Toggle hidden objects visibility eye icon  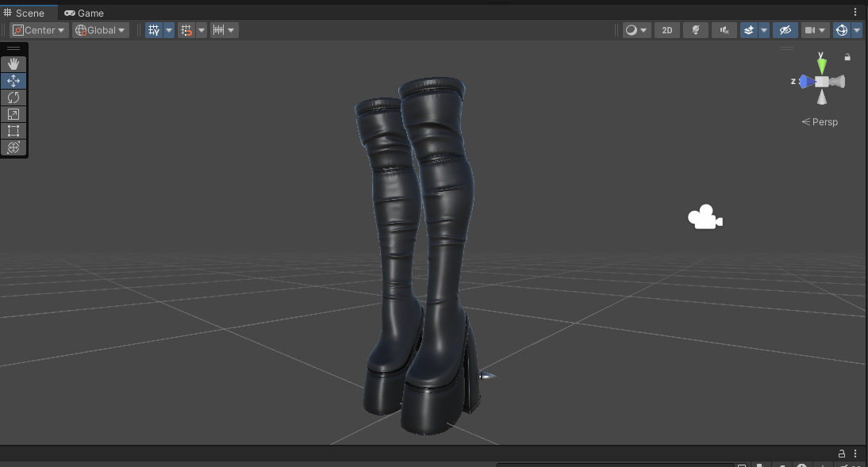coord(785,30)
